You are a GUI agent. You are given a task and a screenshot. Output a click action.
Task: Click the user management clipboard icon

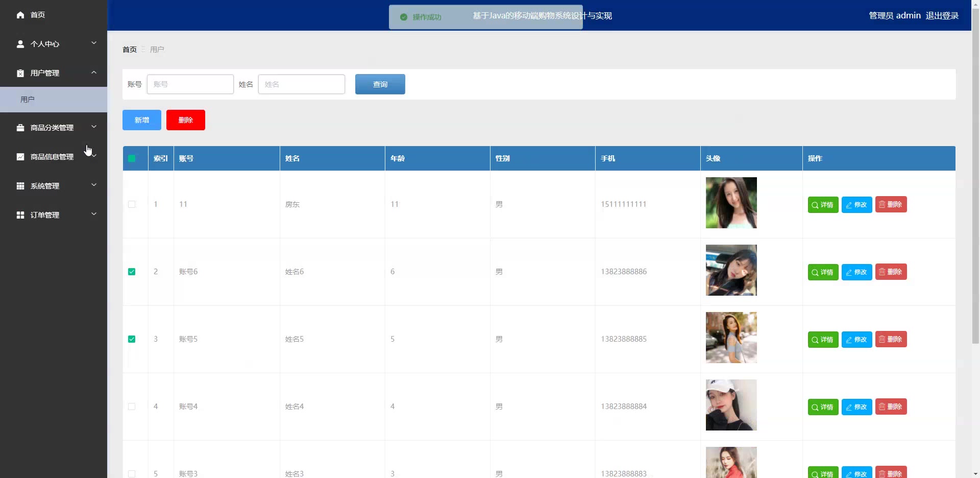click(20, 73)
